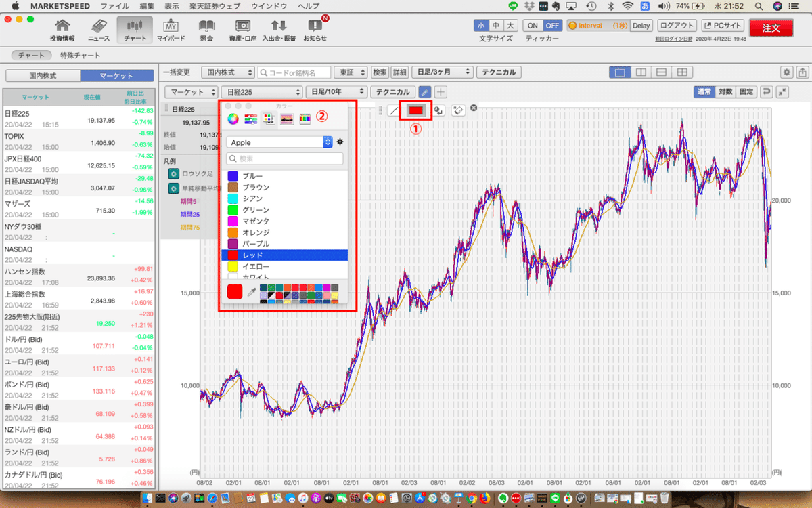Click the 詳細 button
Screen dimensions: 812x508
400,72
